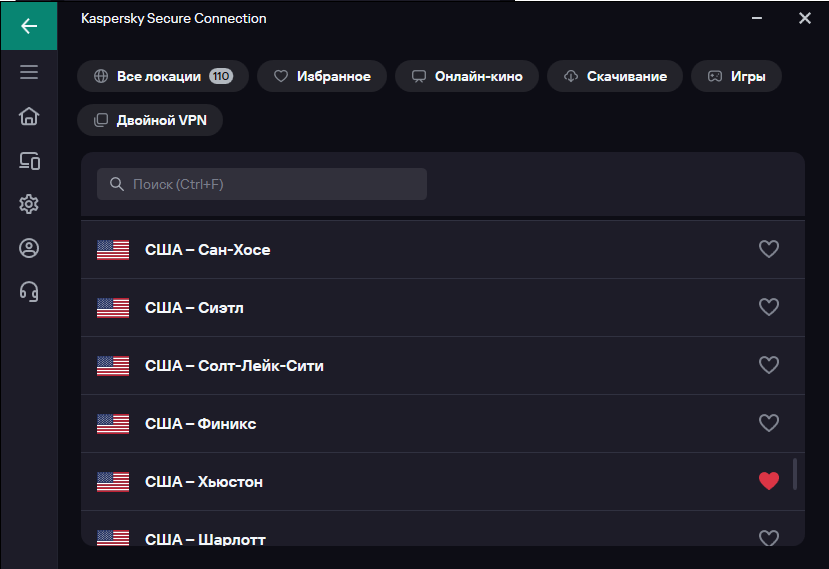829x569 pixels.
Task: Toggle heart for США – Сиэтл
Action: (x=769, y=307)
